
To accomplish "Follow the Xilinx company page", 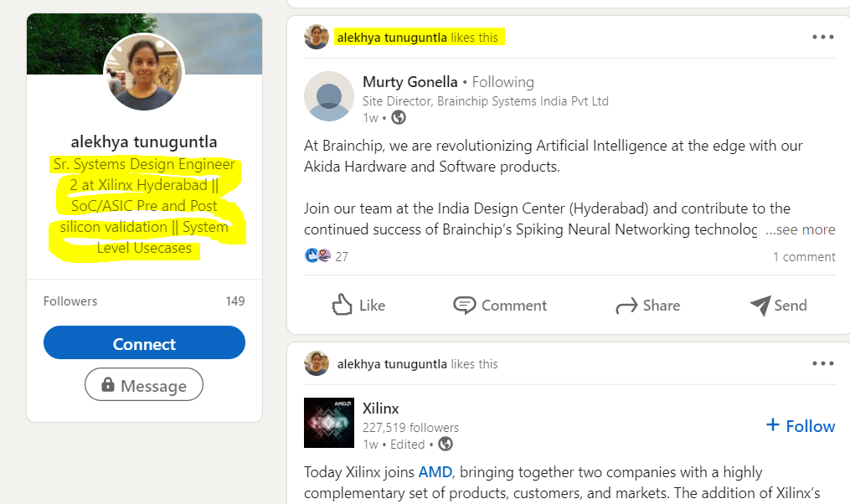I will (x=800, y=426).
